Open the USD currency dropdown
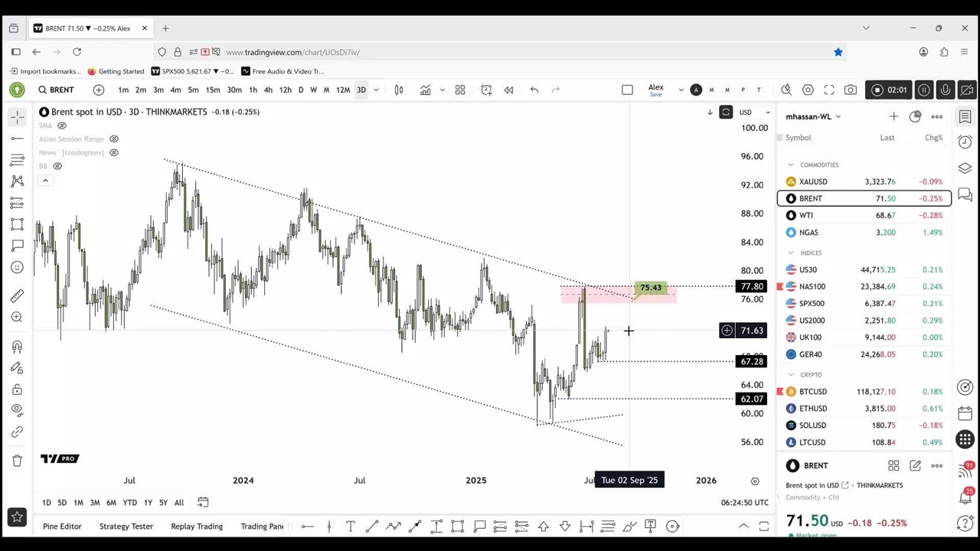 click(754, 112)
